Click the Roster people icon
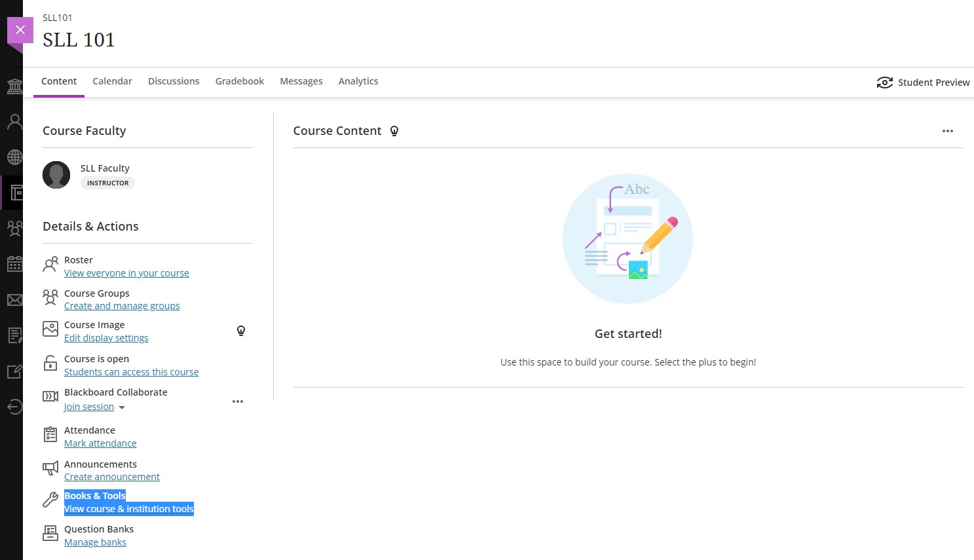974x560 pixels. click(50, 265)
